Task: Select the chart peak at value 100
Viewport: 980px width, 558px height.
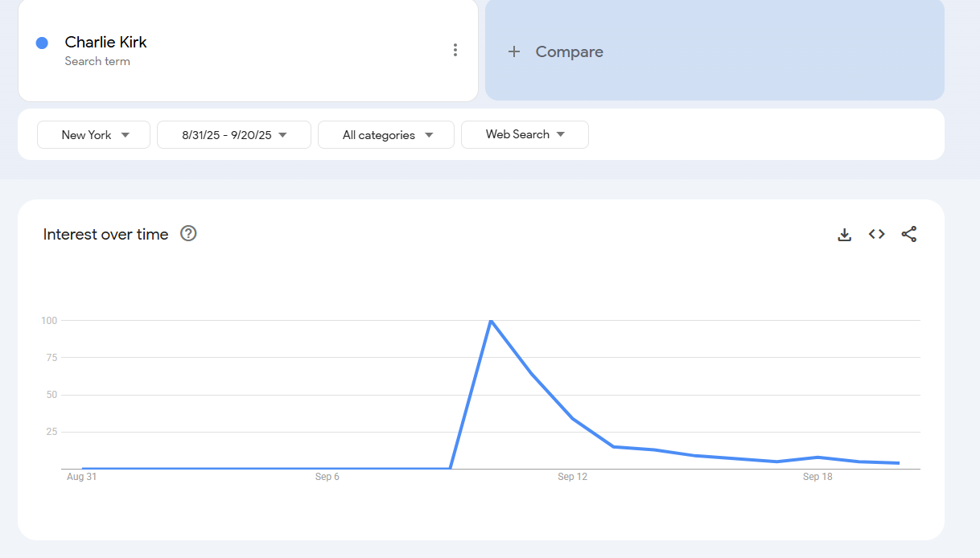Action: (x=491, y=321)
